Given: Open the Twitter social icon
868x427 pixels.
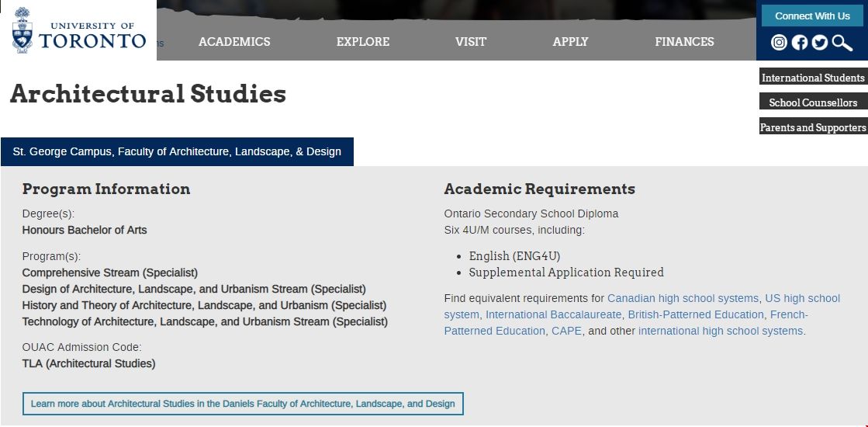Looking at the screenshot, I should pyautogui.click(x=820, y=43).
